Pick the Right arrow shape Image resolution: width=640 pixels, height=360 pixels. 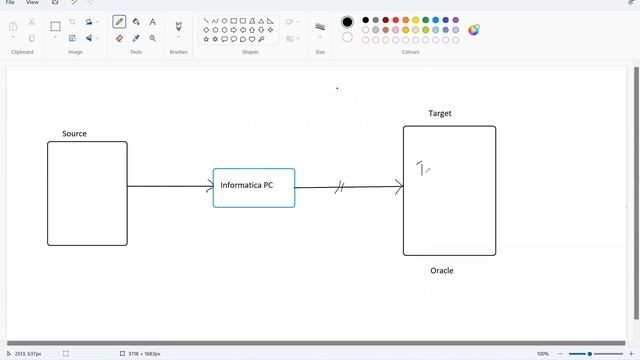(233, 30)
